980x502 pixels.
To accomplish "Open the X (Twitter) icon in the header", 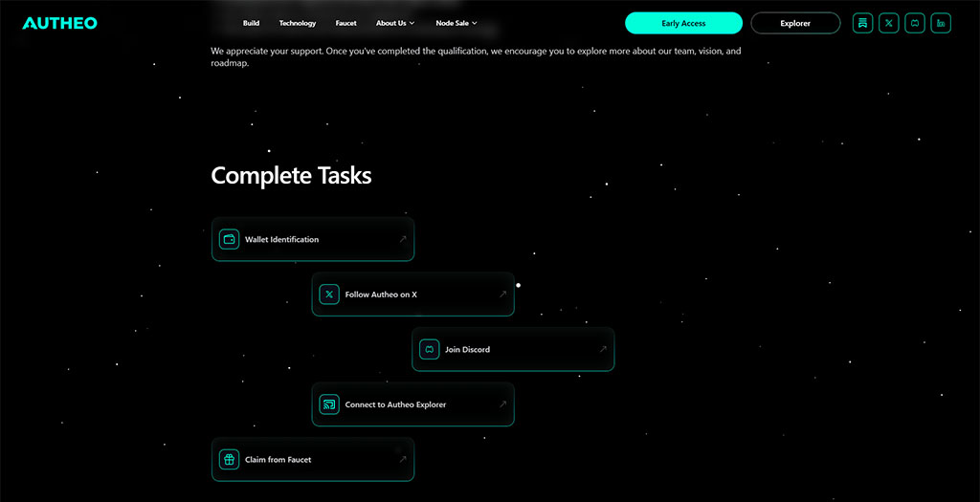I will [x=889, y=23].
